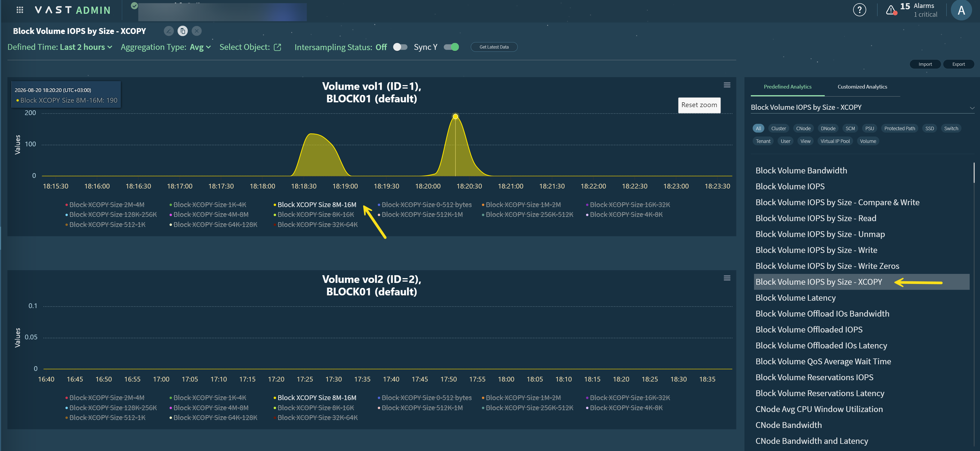
Task: Select the 'CNode' filter chip
Action: tap(803, 128)
